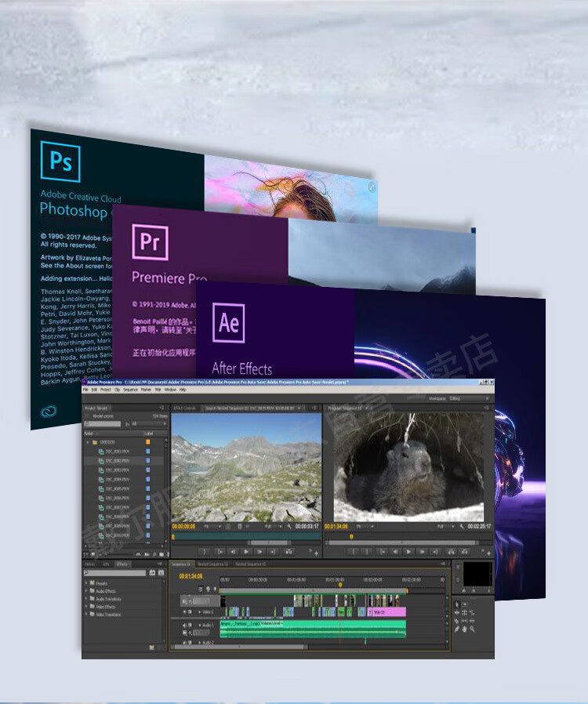Open the File menu
Image resolution: width=588 pixels, height=704 pixels.
coord(85,390)
